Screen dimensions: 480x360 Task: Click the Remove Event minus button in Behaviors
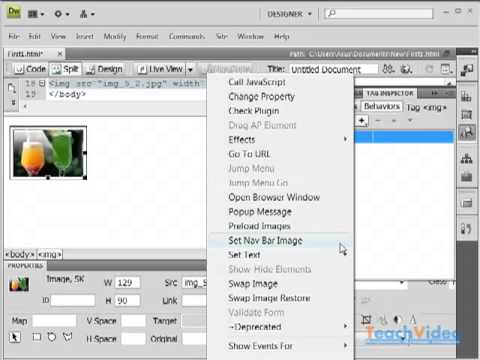[378, 121]
